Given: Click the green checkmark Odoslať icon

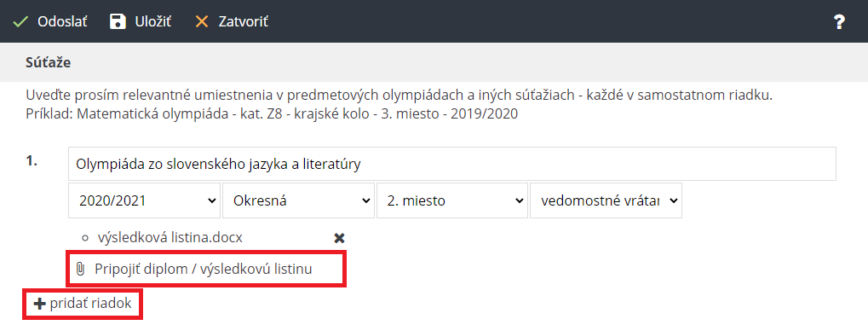Looking at the screenshot, I should click(20, 21).
